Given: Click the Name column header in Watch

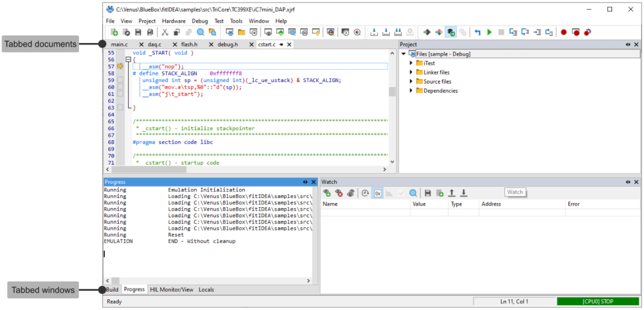Looking at the screenshot, I should 330,204.
